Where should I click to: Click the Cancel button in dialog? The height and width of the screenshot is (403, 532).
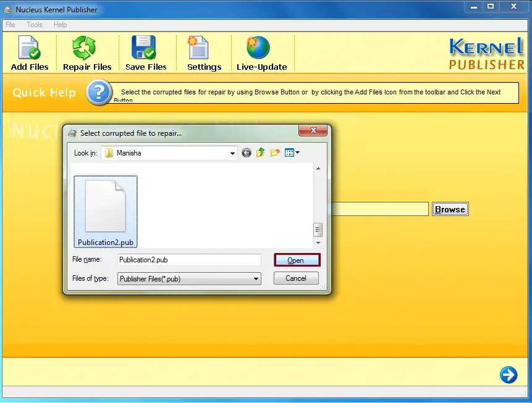(x=296, y=278)
